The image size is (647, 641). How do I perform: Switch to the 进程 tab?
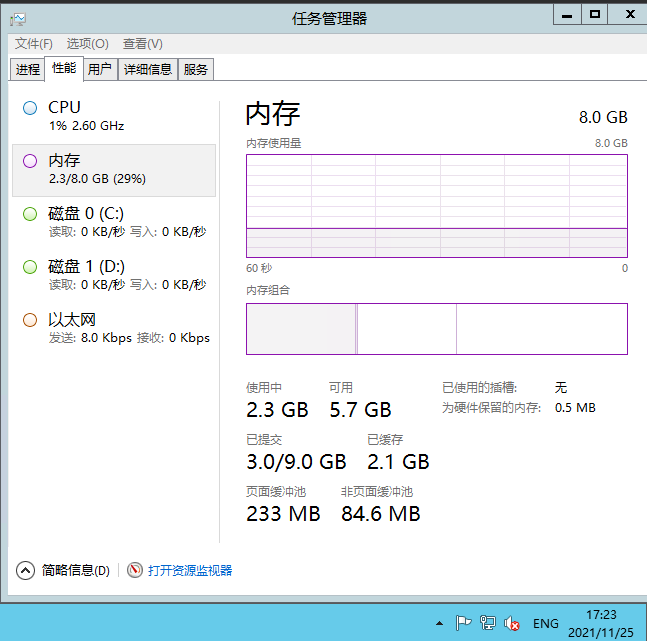click(x=28, y=69)
